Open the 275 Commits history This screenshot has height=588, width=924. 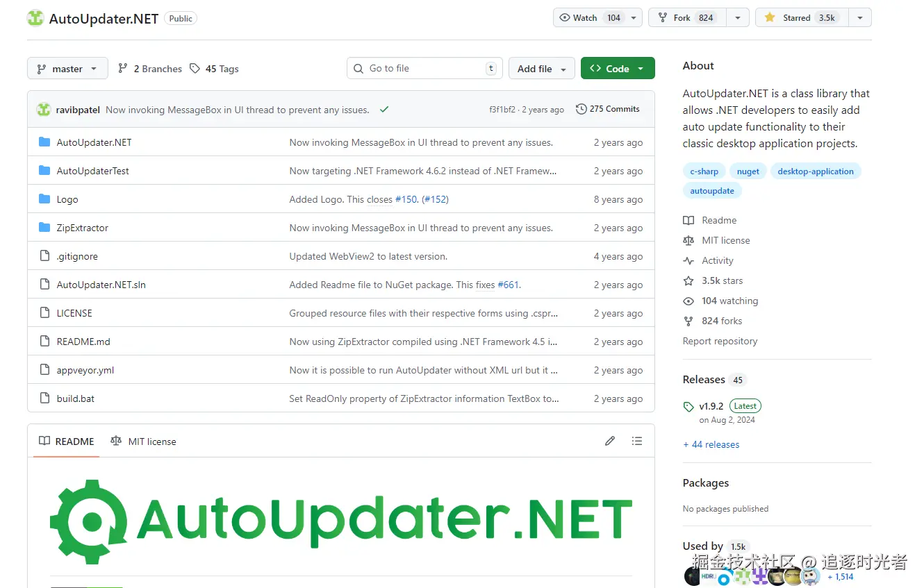pyautogui.click(x=608, y=109)
